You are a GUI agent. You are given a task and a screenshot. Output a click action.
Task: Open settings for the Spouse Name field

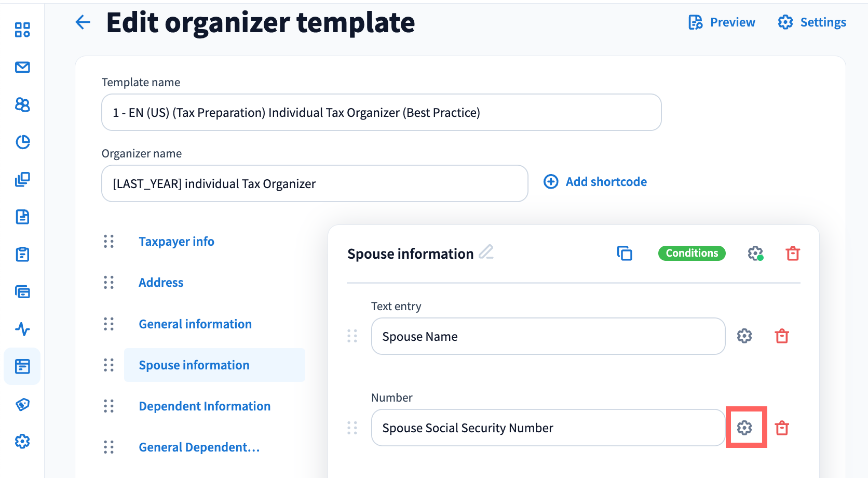pos(744,336)
